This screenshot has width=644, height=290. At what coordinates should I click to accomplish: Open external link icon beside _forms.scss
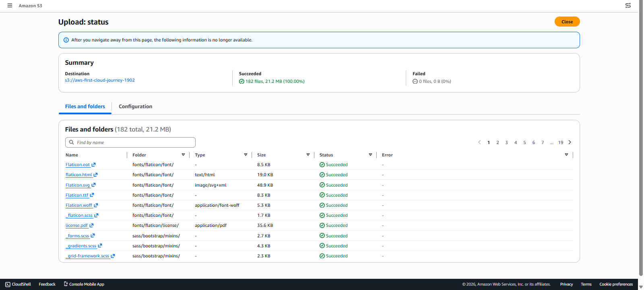pos(93,236)
